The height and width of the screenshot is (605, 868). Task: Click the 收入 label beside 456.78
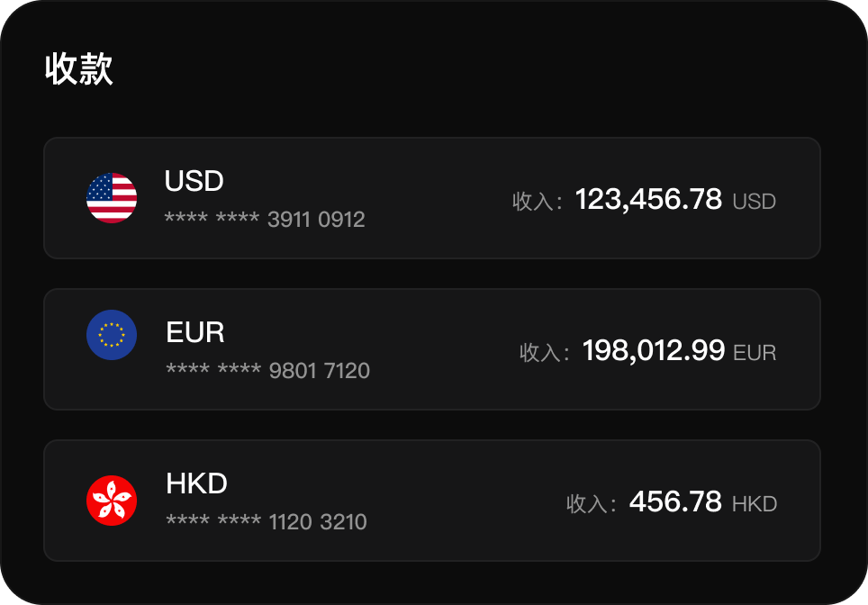click(591, 504)
